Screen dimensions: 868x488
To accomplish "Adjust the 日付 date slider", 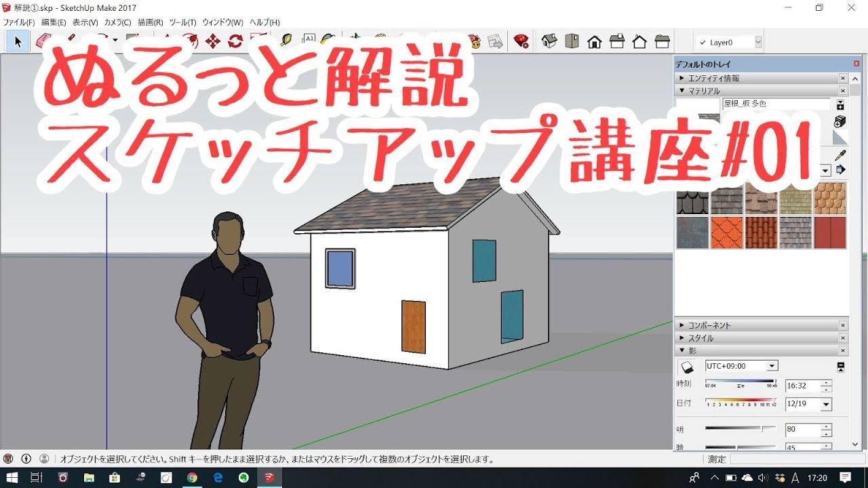I will pyautogui.click(x=742, y=402).
